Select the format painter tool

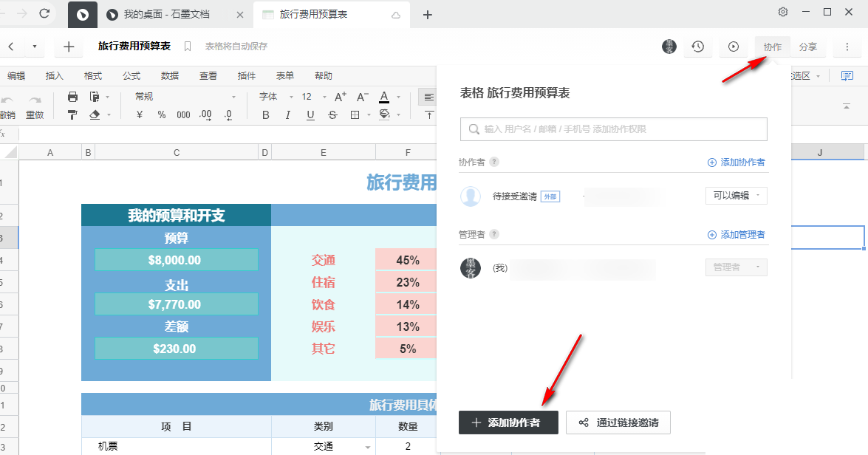pyautogui.click(x=72, y=114)
